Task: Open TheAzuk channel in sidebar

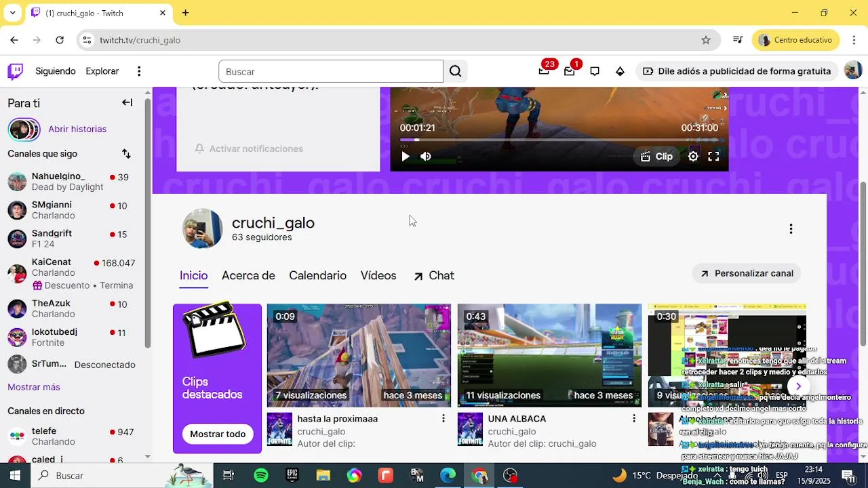Action: click(71, 308)
